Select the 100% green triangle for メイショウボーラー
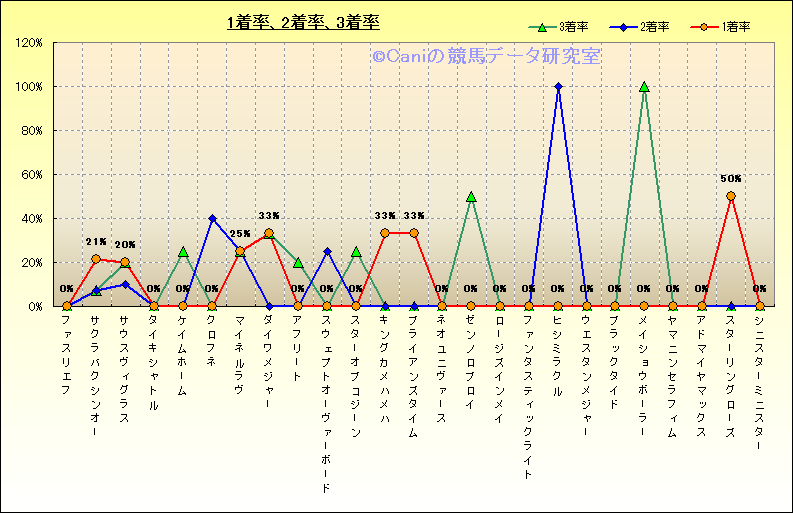The image size is (793, 513). tap(644, 87)
